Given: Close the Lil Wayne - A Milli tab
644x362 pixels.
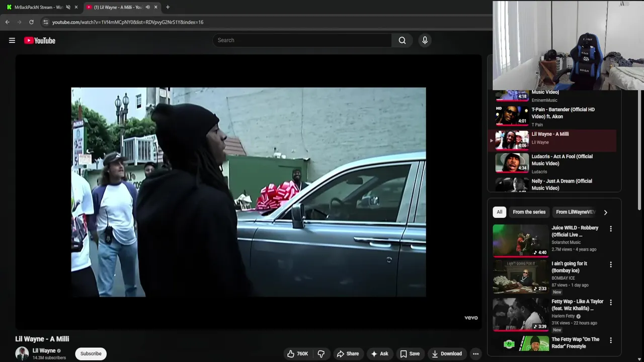Looking at the screenshot, I should (x=155, y=7).
